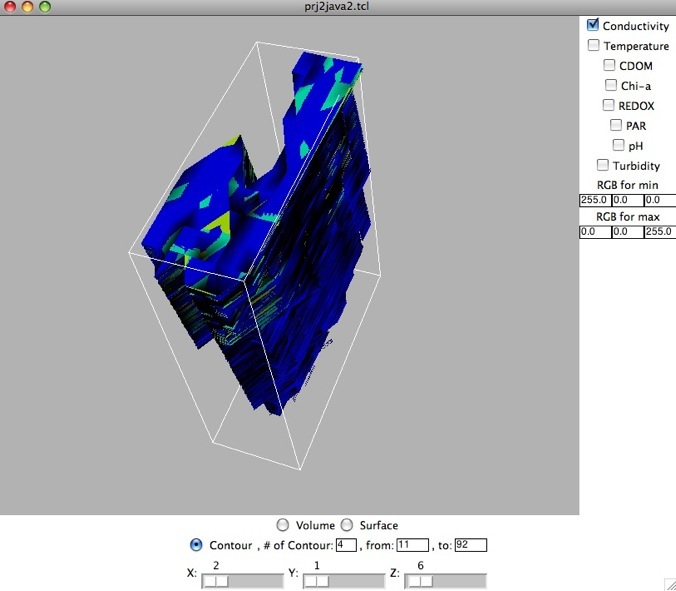Click the prj2java2.tcl window title

(337, 6)
